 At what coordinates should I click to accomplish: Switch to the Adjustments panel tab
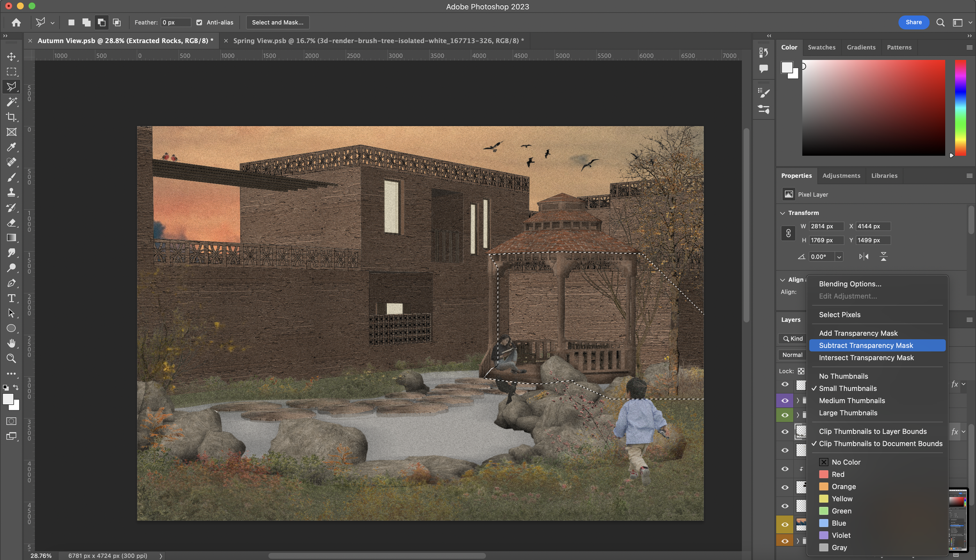[x=841, y=176]
